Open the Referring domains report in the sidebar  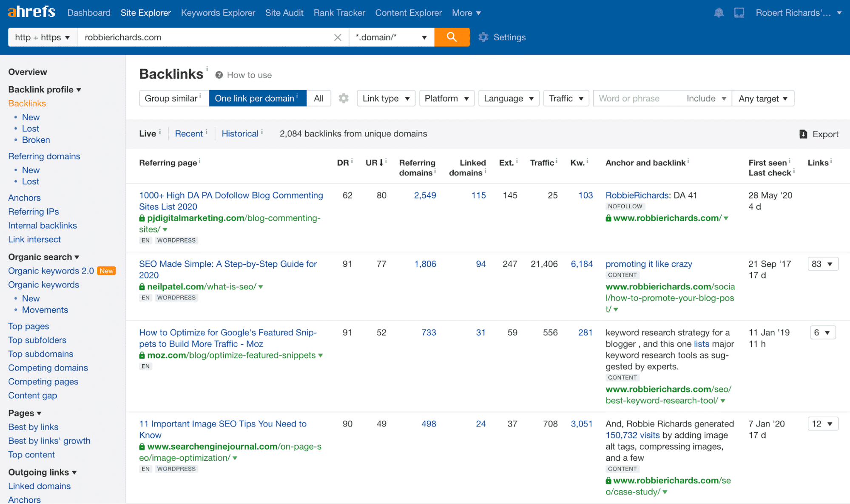pos(44,156)
